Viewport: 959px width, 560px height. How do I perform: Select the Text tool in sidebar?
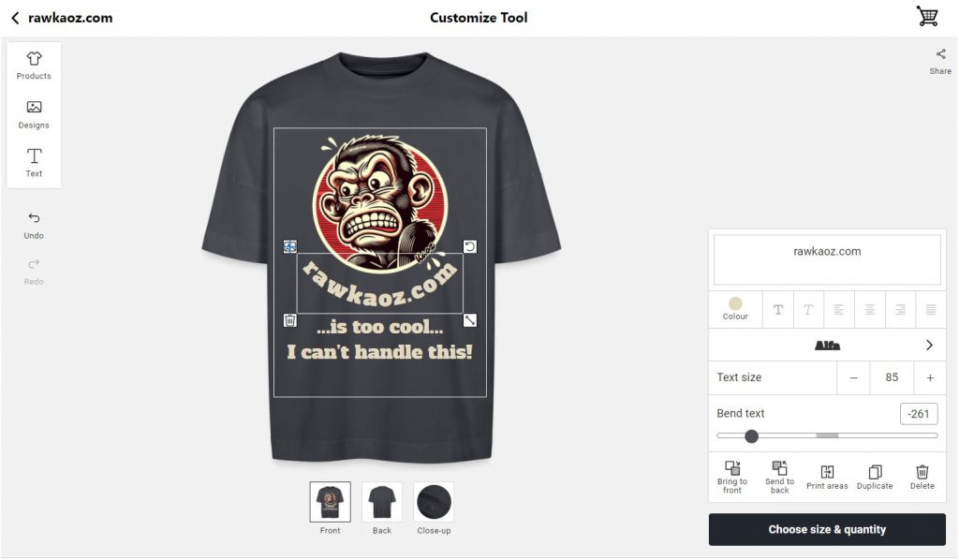[x=34, y=162]
